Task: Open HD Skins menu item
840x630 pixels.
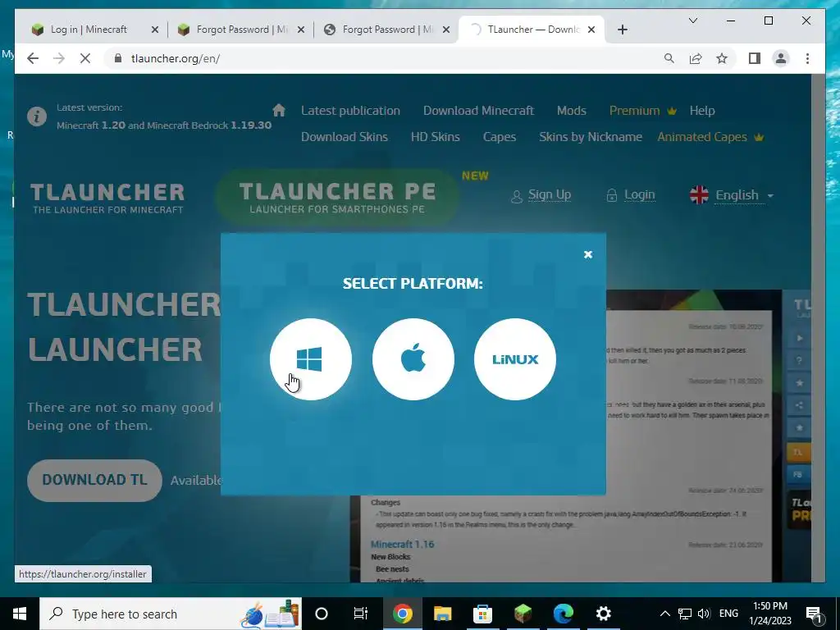Action: (435, 137)
